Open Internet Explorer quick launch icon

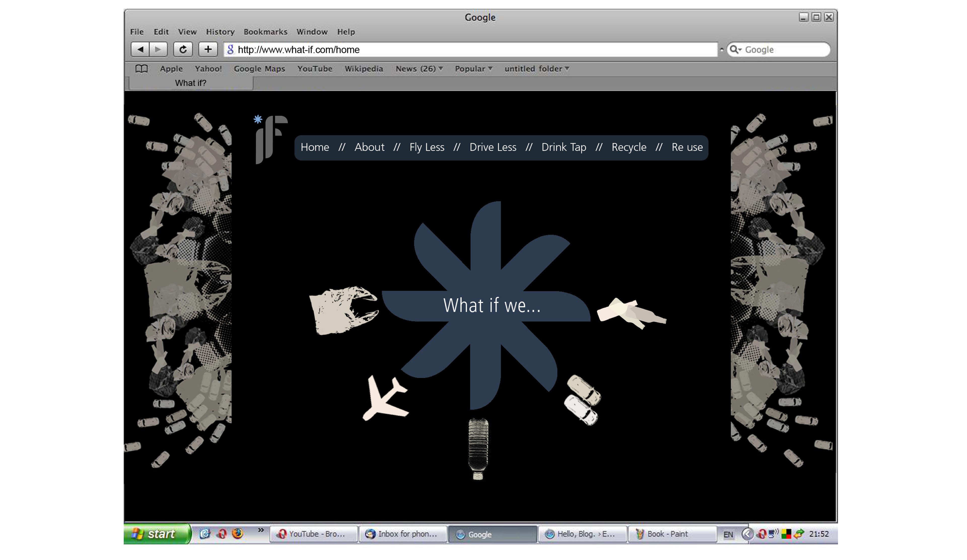(205, 534)
